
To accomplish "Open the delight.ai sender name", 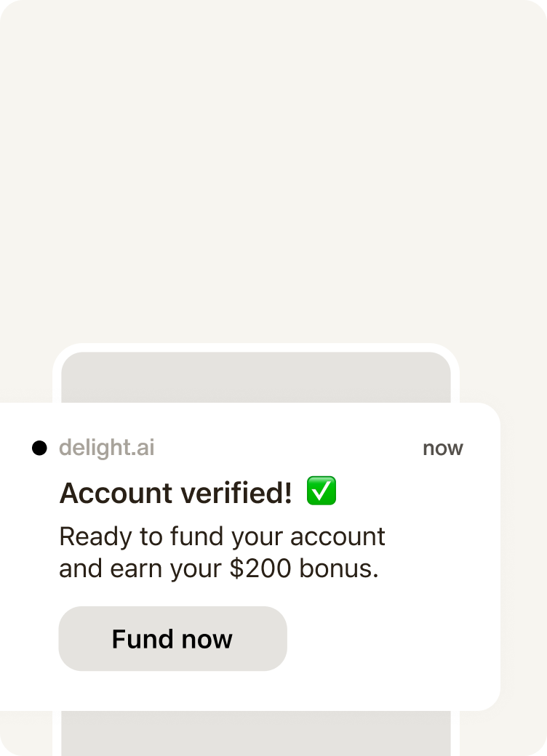I will point(106,448).
